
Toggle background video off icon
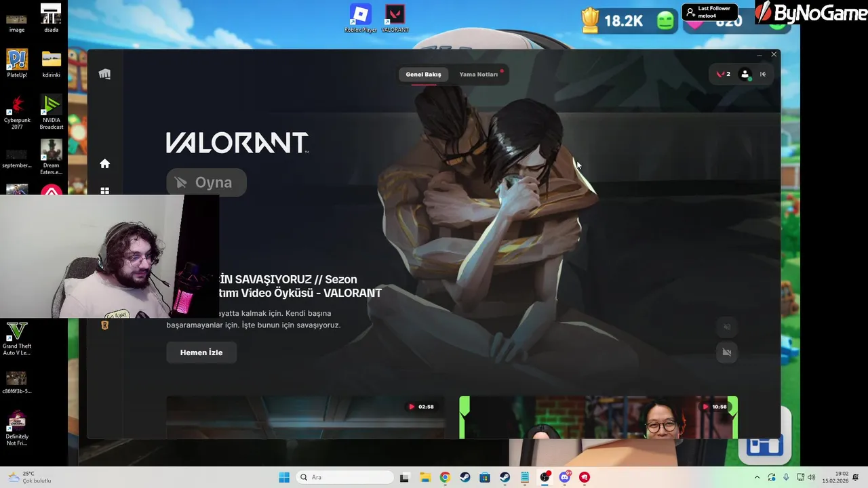[727, 352]
